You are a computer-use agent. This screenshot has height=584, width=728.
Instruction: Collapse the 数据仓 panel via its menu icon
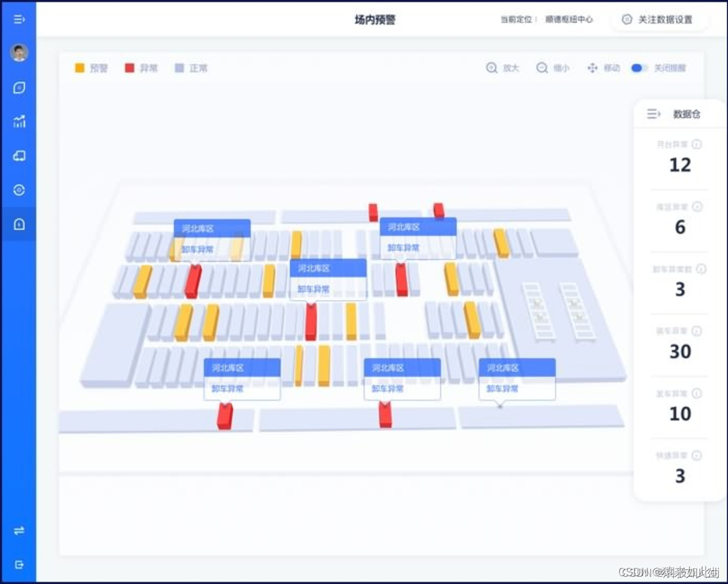(653, 113)
